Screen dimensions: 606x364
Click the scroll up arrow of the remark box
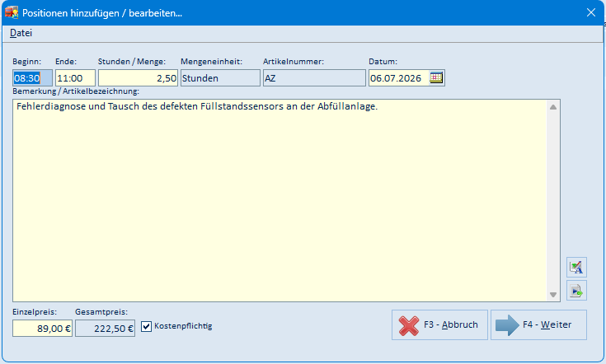[x=553, y=107]
